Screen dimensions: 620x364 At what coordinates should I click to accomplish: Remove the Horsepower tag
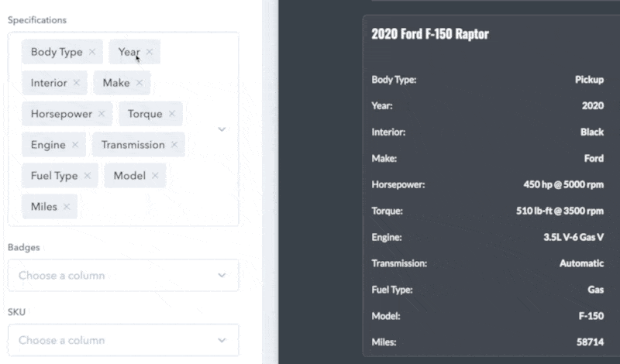101,114
